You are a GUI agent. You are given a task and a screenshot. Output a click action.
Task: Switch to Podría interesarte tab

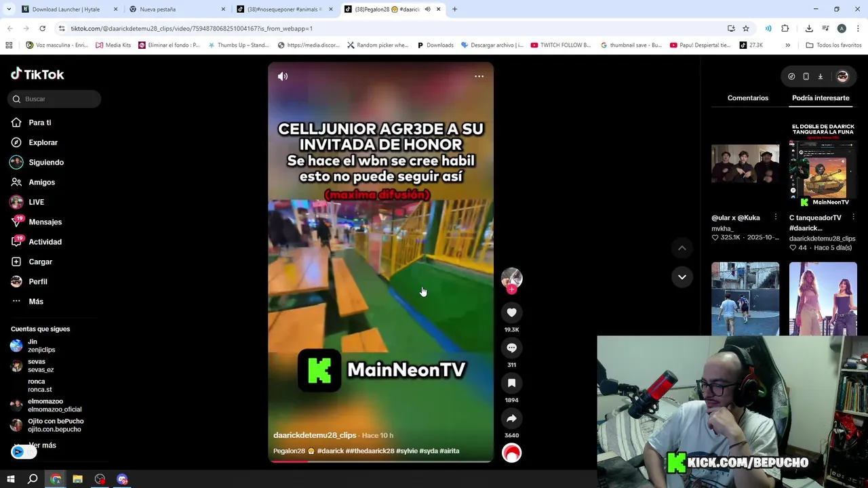[821, 98]
